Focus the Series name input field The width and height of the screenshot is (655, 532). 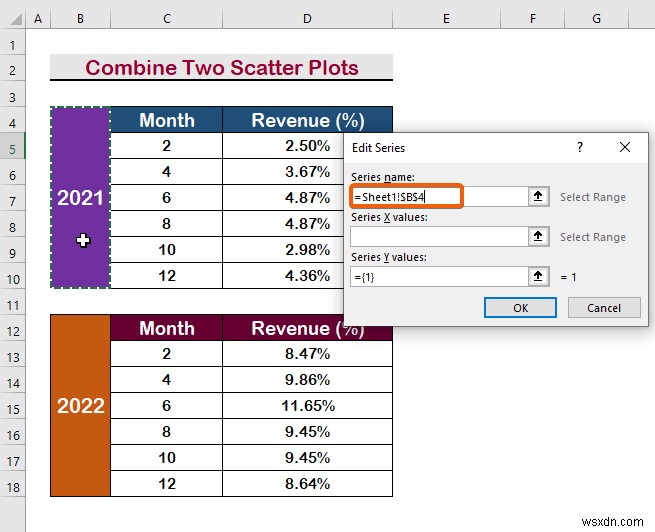click(439, 196)
